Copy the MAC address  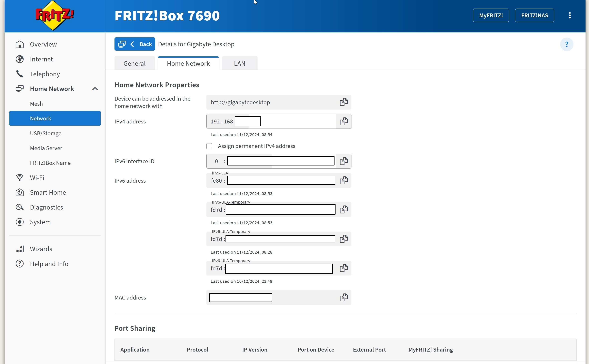click(x=344, y=297)
